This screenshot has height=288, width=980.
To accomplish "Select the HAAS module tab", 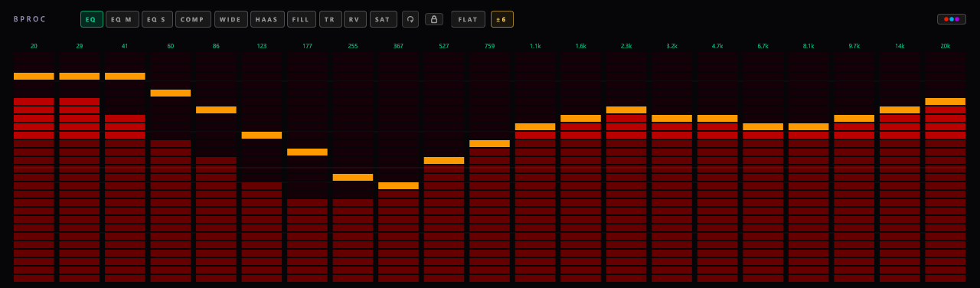I will click(267, 19).
